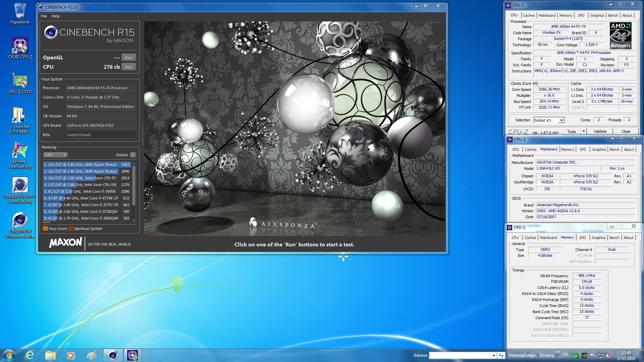
Task: Open Caches tab in middle CPU-Z window
Action: pyautogui.click(x=530, y=149)
